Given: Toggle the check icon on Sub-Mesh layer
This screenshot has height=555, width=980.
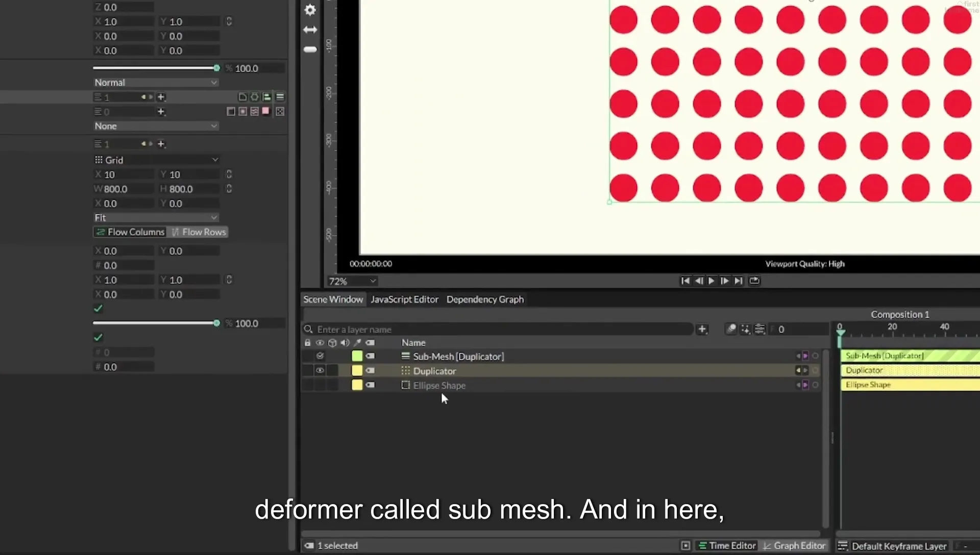Looking at the screenshot, I should pos(320,356).
